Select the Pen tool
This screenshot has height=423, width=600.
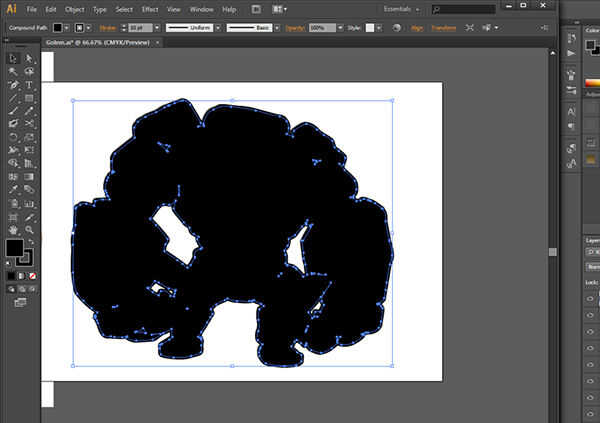click(13, 85)
